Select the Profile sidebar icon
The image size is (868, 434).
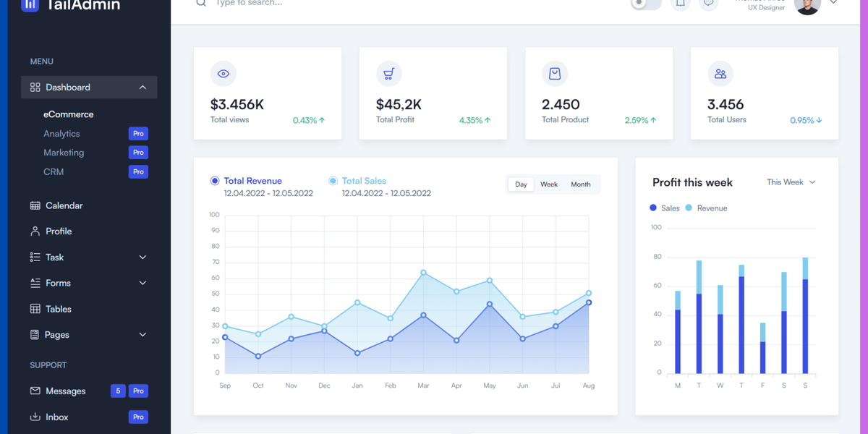[x=34, y=231]
